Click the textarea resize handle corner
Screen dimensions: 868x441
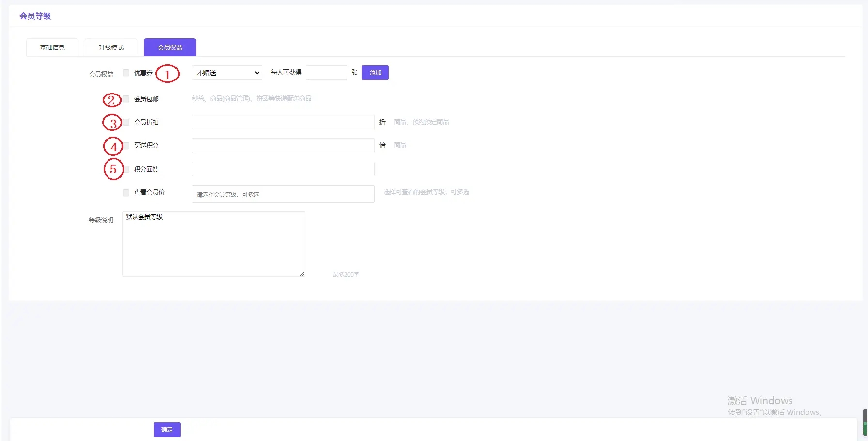point(302,274)
